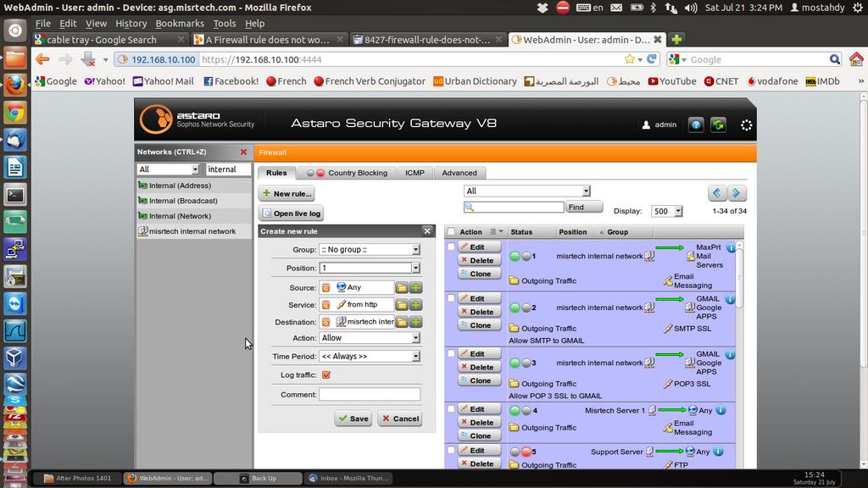Open the Advanced tab
The height and width of the screenshot is (488, 868).
(459, 173)
